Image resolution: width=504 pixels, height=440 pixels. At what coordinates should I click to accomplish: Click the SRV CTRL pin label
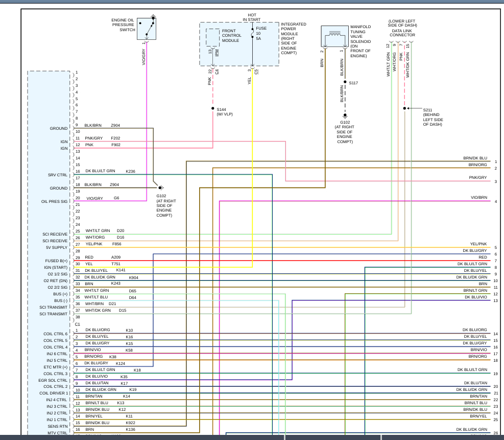click(x=57, y=175)
